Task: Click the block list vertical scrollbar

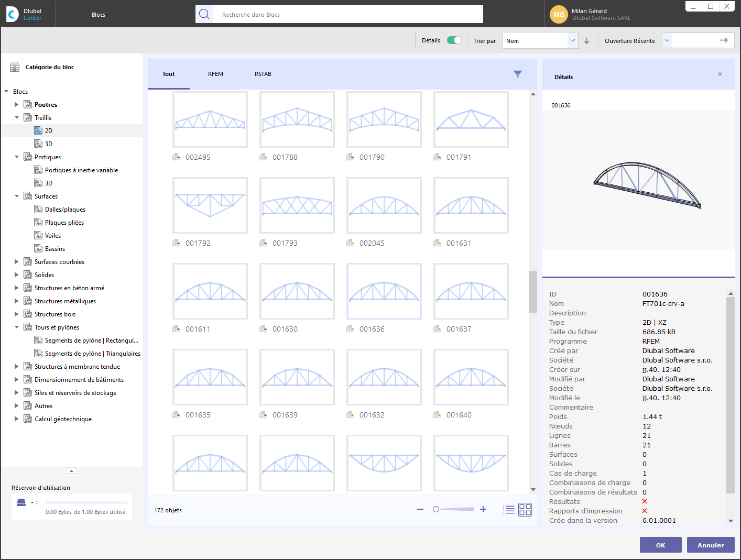Action: click(x=533, y=291)
